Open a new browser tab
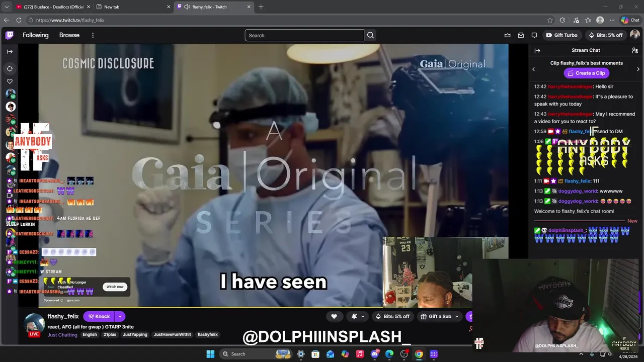 [261, 7]
